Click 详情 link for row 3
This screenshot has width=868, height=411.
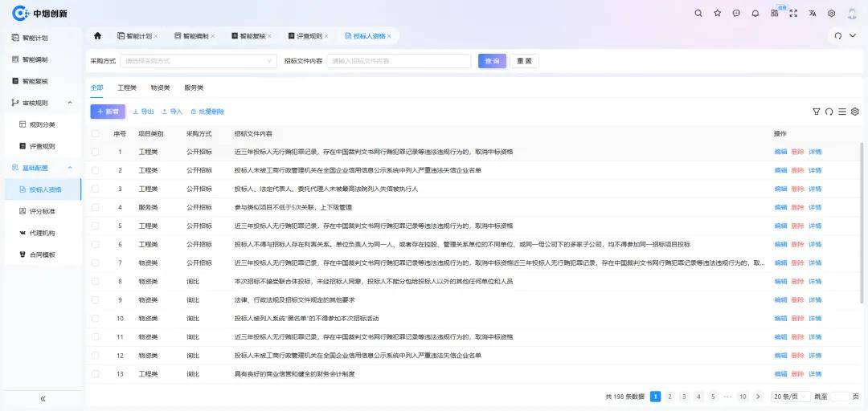(x=815, y=189)
